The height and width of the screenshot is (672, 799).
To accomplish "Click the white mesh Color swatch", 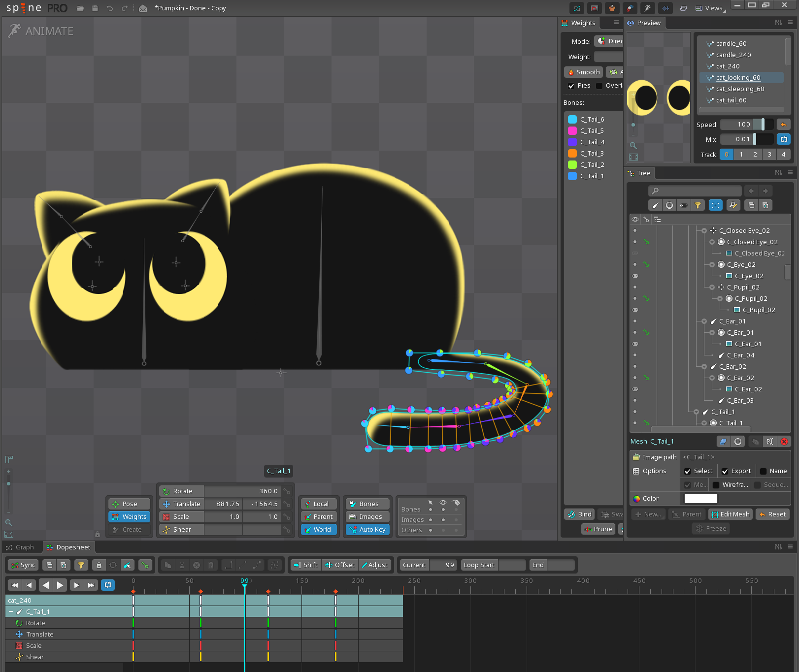I will (x=701, y=499).
